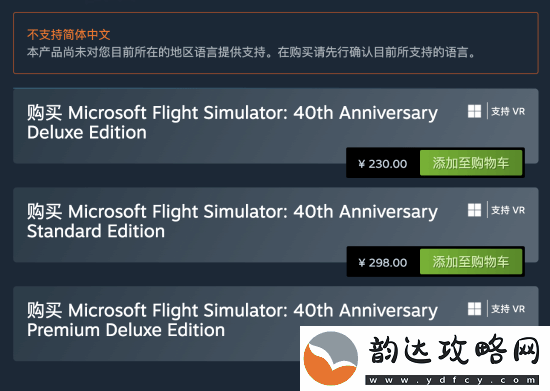
Task: Click www.ydfcy.com watermark URL
Action: (x=452, y=380)
